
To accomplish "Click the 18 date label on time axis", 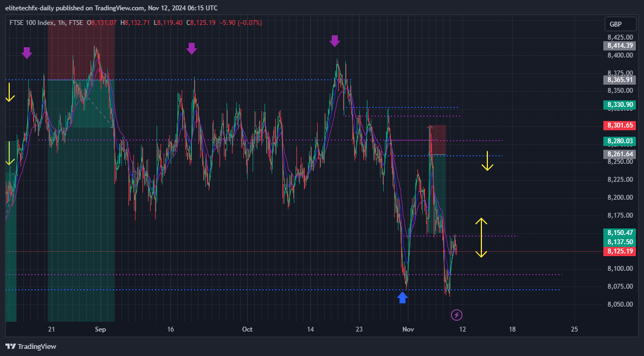I will click(x=512, y=329).
